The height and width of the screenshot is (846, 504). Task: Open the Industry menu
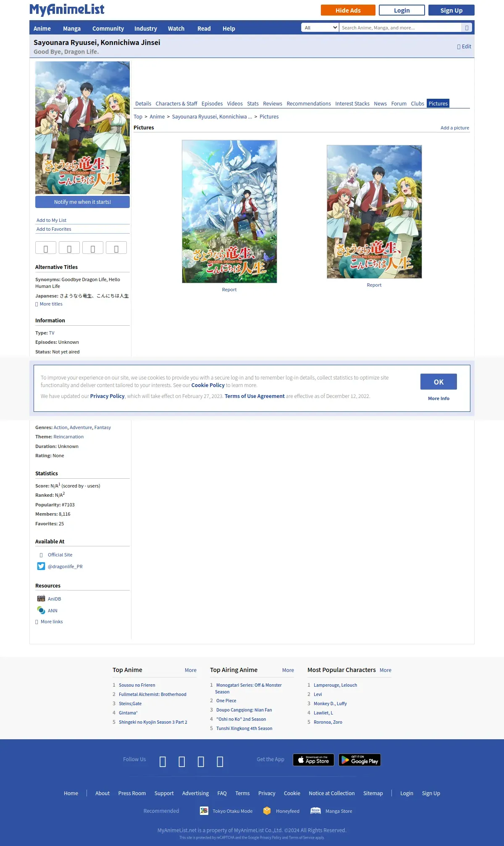coord(146,29)
